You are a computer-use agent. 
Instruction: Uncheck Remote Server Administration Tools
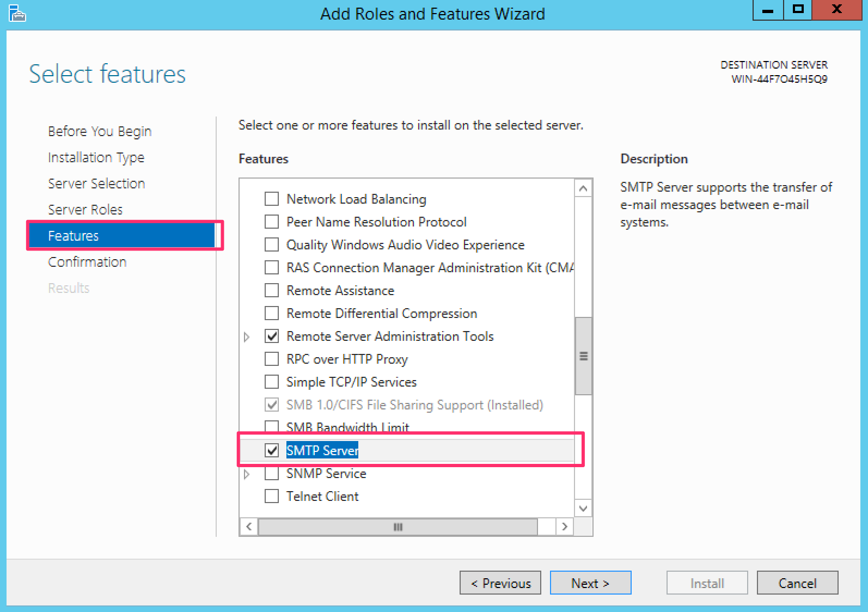click(272, 336)
